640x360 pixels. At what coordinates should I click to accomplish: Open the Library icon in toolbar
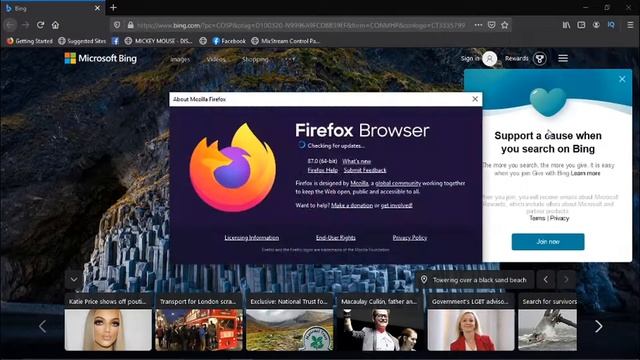coord(567,25)
